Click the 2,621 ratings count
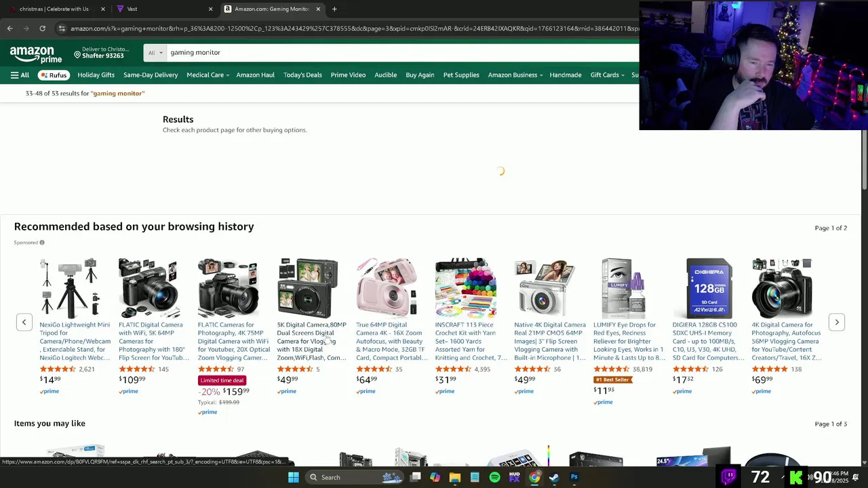This screenshot has width=868, height=488. point(87,369)
